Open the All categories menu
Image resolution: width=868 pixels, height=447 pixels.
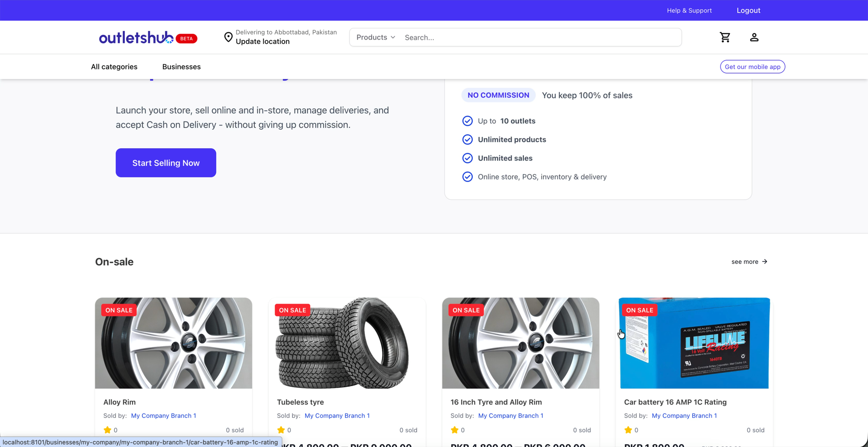114,67
